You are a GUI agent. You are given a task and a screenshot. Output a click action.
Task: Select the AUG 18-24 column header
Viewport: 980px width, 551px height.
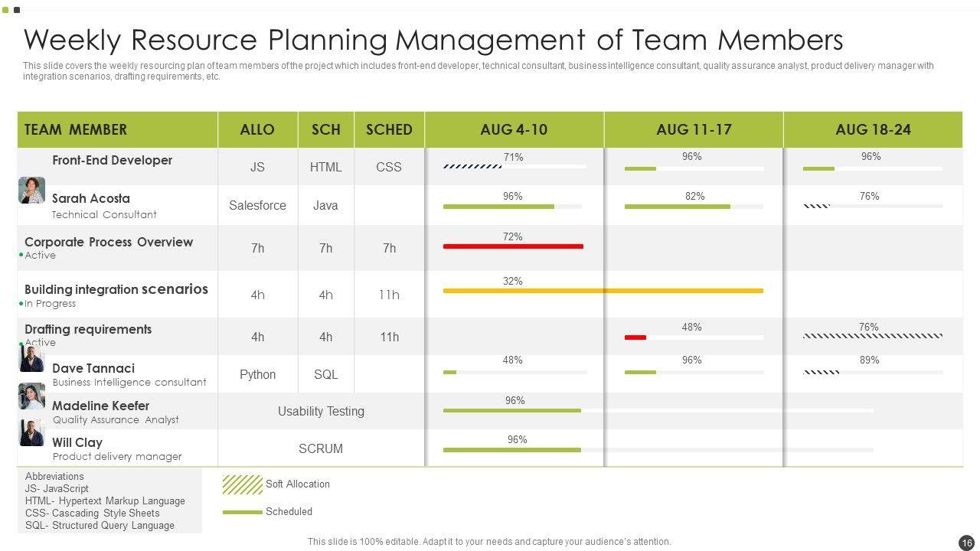click(x=873, y=129)
